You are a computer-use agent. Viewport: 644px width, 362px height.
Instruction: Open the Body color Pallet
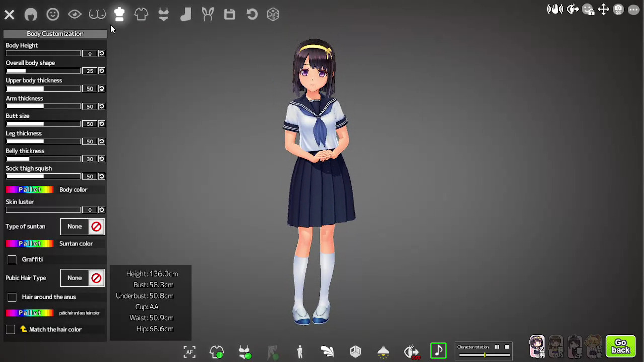tap(30, 190)
